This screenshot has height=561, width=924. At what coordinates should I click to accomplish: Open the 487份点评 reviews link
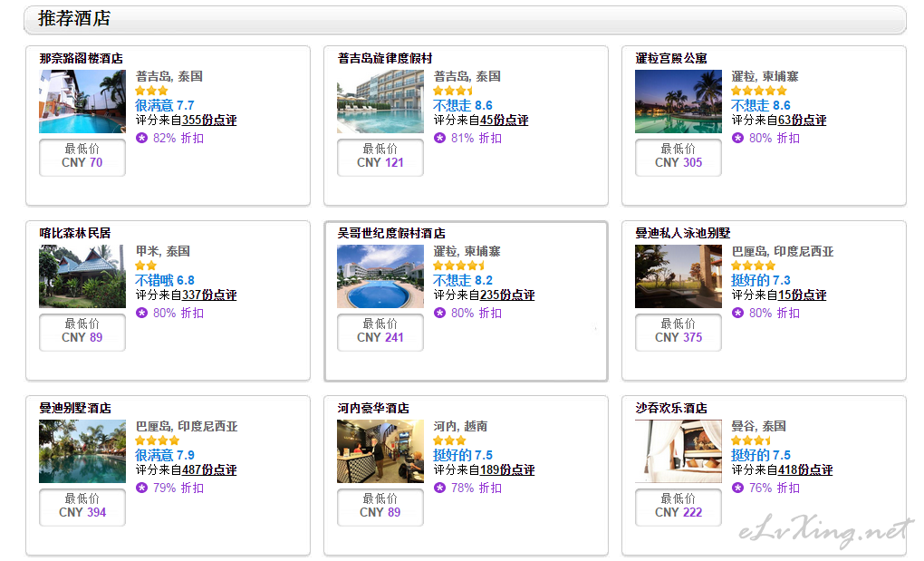click(209, 470)
